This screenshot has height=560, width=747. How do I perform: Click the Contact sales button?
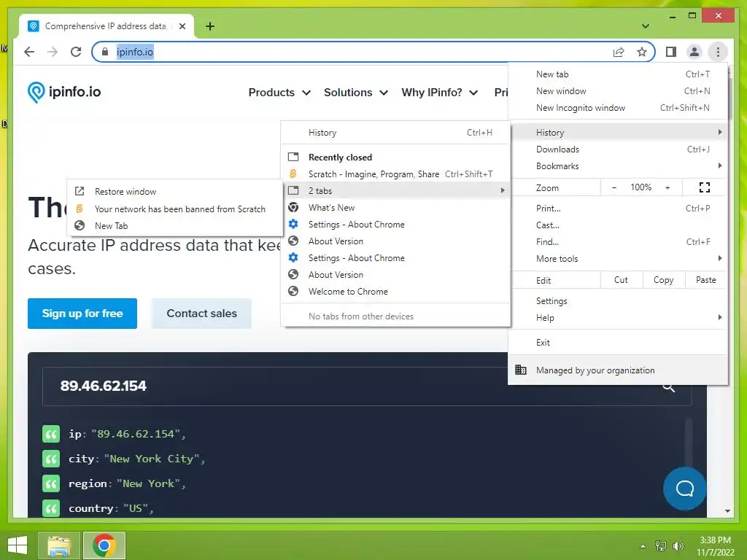(201, 314)
